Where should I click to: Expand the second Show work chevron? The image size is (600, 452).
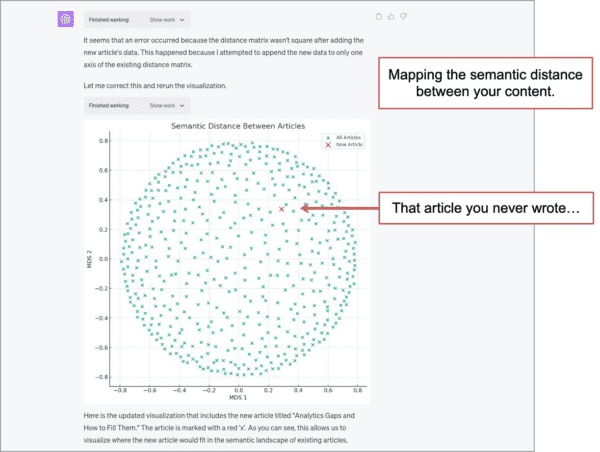[182, 106]
